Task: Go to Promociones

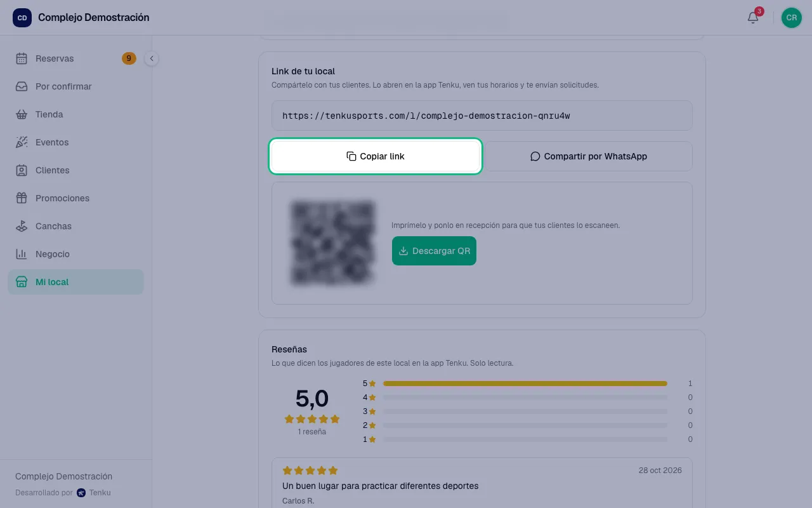Action: (x=76, y=198)
